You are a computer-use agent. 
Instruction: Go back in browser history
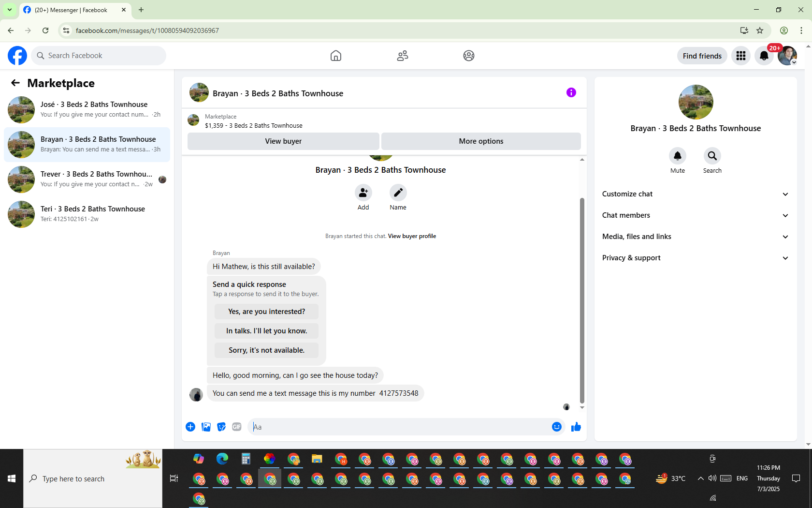11,30
